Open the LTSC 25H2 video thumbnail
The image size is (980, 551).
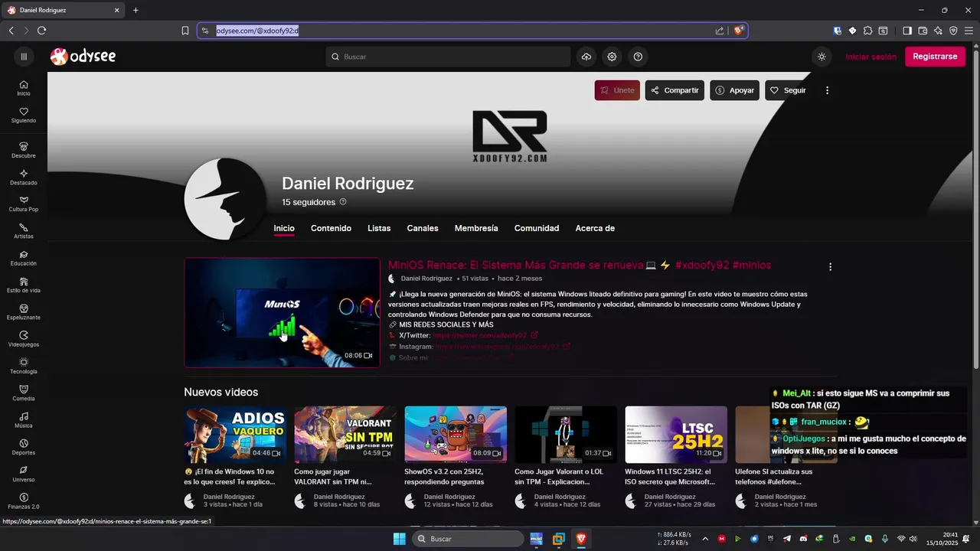[676, 435]
